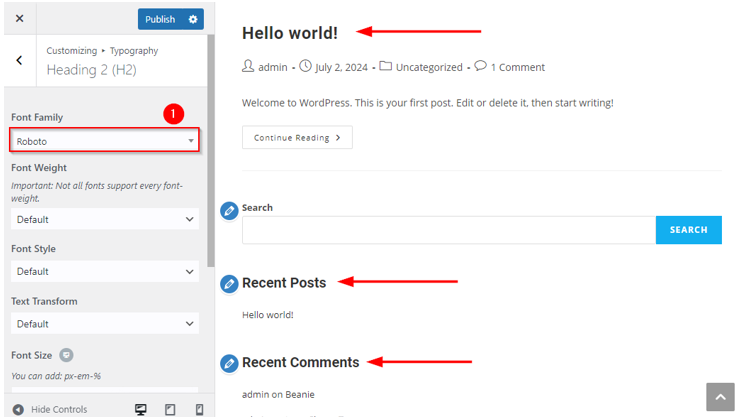The image size is (747, 417).
Task: Open the Text Transform dropdown
Action: coord(105,324)
